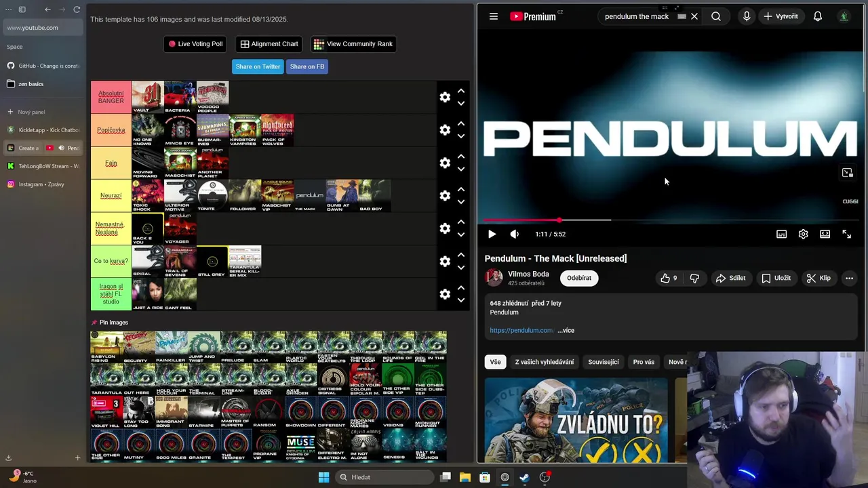Select Z vašich vyhledávání chip

pyautogui.click(x=545, y=362)
